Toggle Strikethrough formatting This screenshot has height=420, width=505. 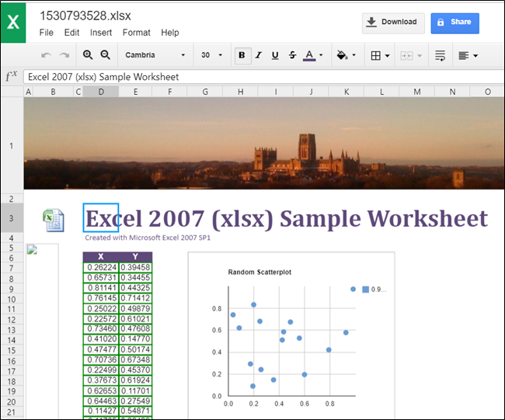click(x=292, y=55)
